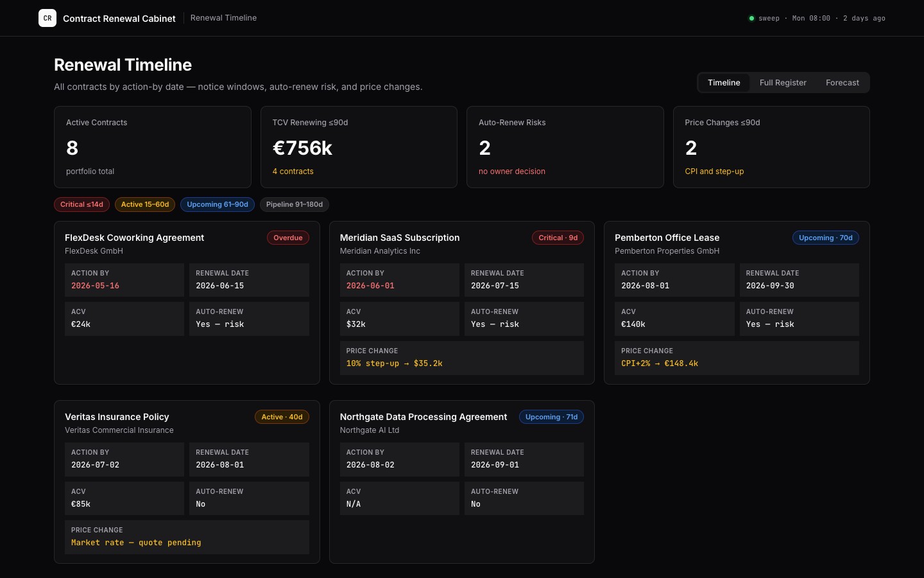The height and width of the screenshot is (578, 924).
Task: Click the Critical 9d badge
Action: point(558,238)
